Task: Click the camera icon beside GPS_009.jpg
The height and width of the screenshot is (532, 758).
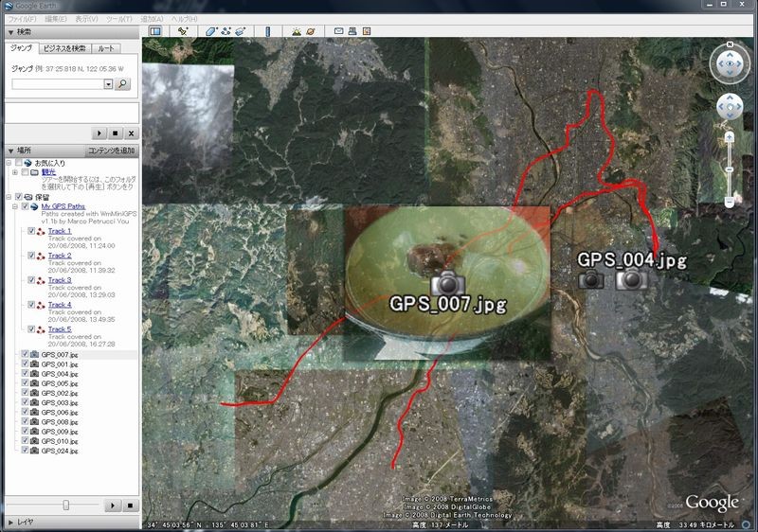Action: click(x=34, y=431)
